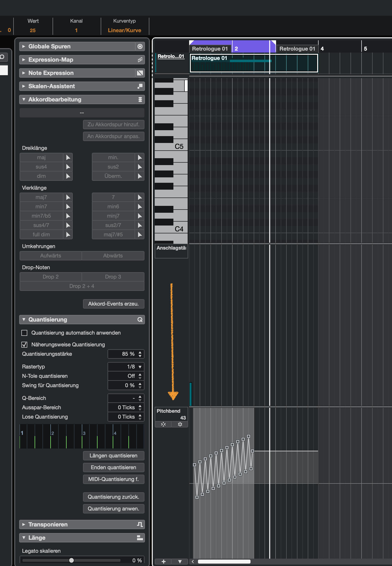The width and height of the screenshot is (392, 566).
Task: Open Pitchbend controller lane settings gear
Action: pyautogui.click(x=180, y=424)
